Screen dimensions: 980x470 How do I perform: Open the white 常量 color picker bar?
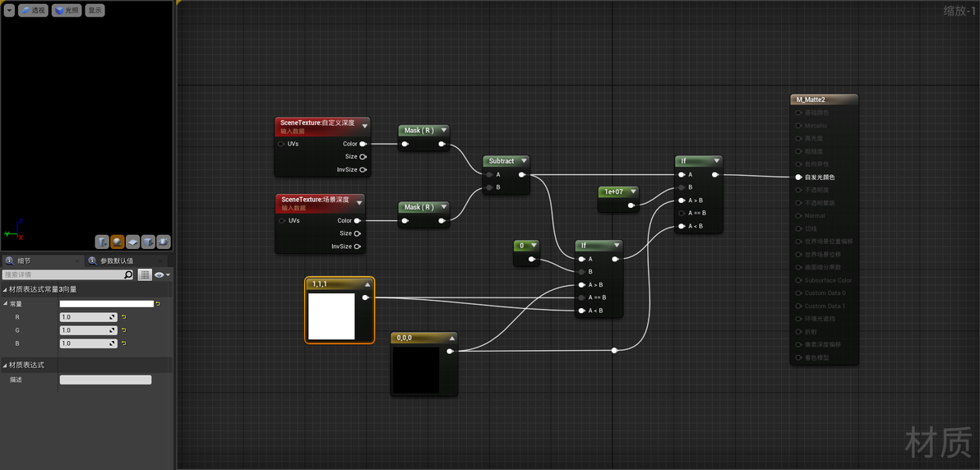click(x=106, y=304)
